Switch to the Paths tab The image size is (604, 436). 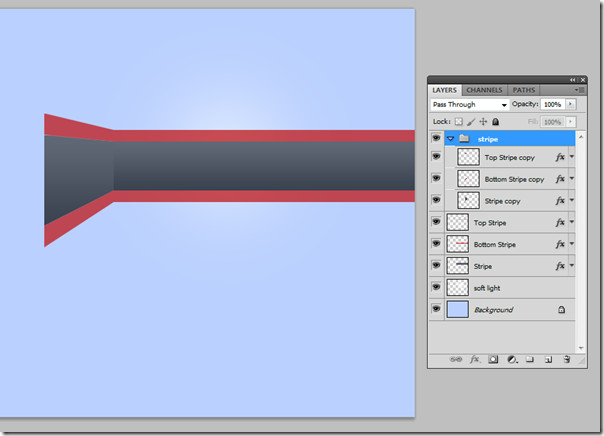523,90
